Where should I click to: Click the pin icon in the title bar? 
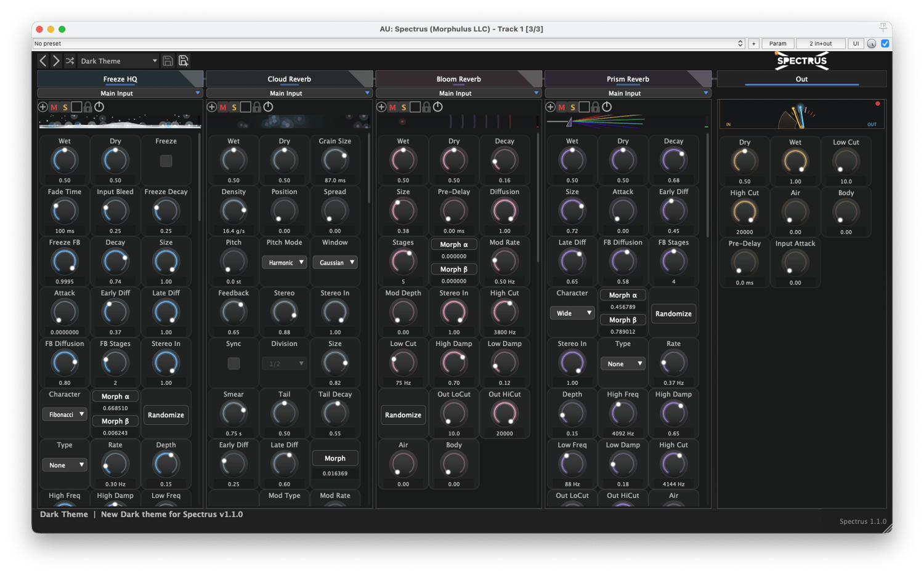(x=883, y=28)
